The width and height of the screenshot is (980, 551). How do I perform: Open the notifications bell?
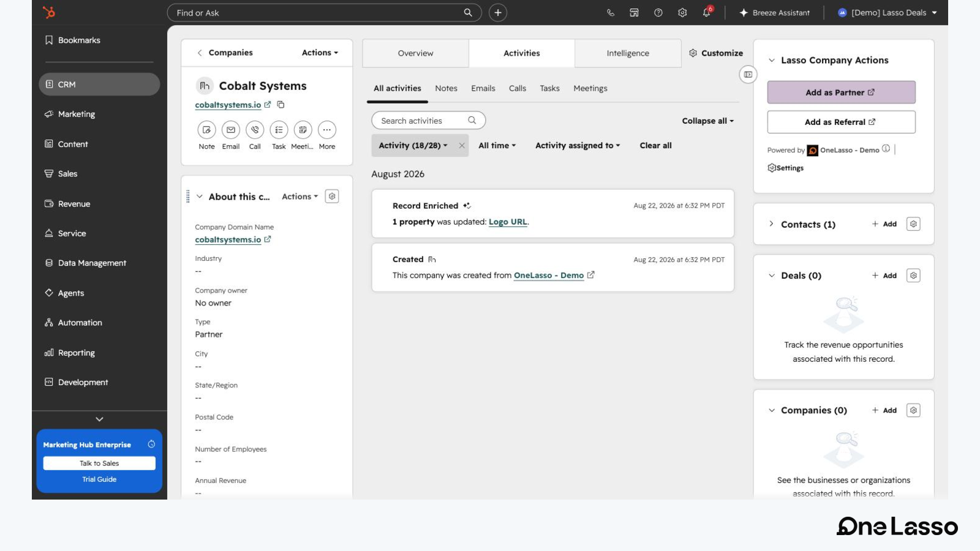[x=707, y=12]
